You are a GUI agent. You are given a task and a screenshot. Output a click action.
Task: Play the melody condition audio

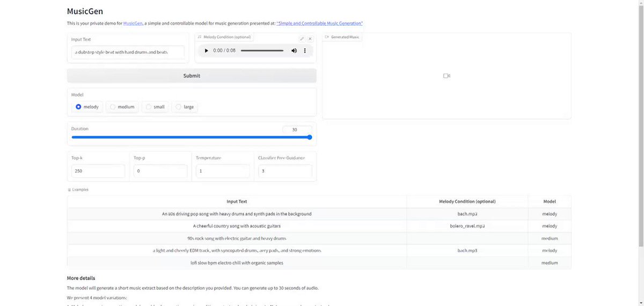207,50
